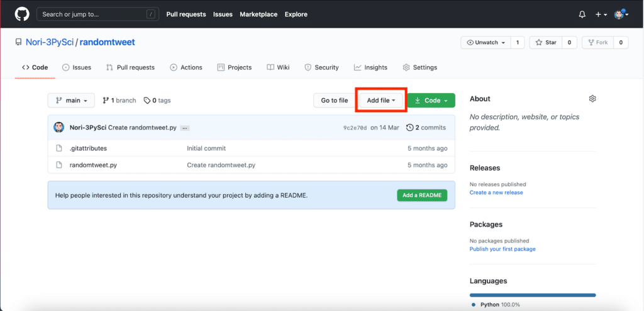This screenshot has height=311, width=644.
Task: Open the notifications bell
Action: point(582,14)
